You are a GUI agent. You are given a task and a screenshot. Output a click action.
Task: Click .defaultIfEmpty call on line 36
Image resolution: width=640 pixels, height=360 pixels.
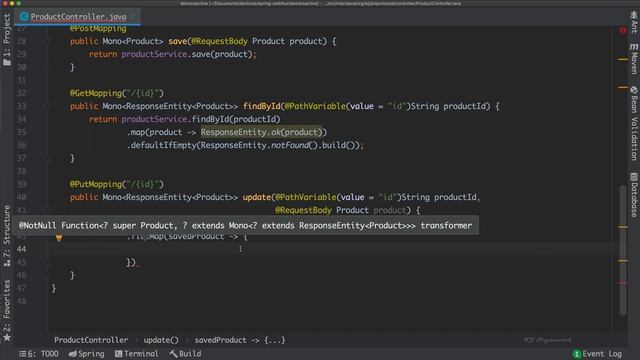coord(162,145)
